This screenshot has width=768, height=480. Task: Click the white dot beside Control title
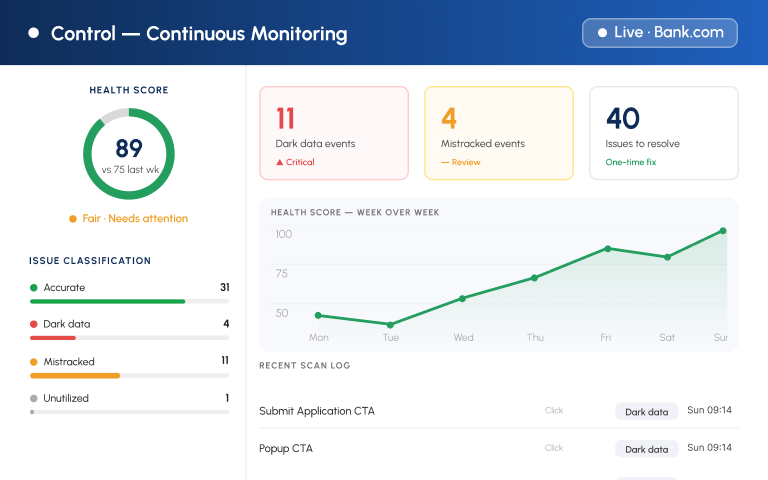tap(33, 33)
